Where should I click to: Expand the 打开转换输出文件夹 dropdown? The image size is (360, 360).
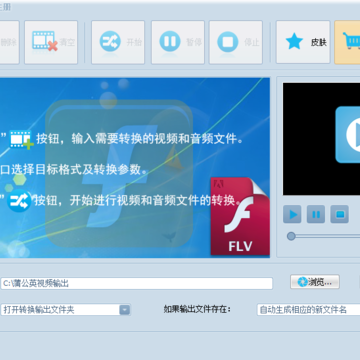125,310
